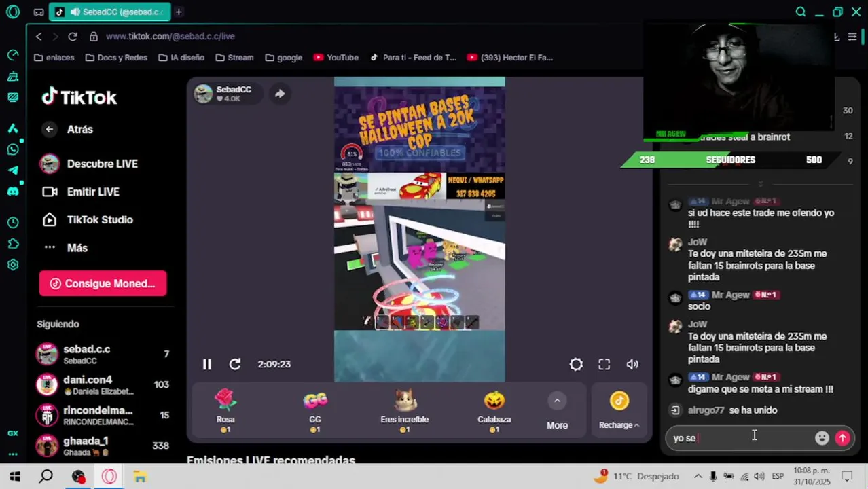
Task: Open live player settings gear
Action: pos(576,364)
